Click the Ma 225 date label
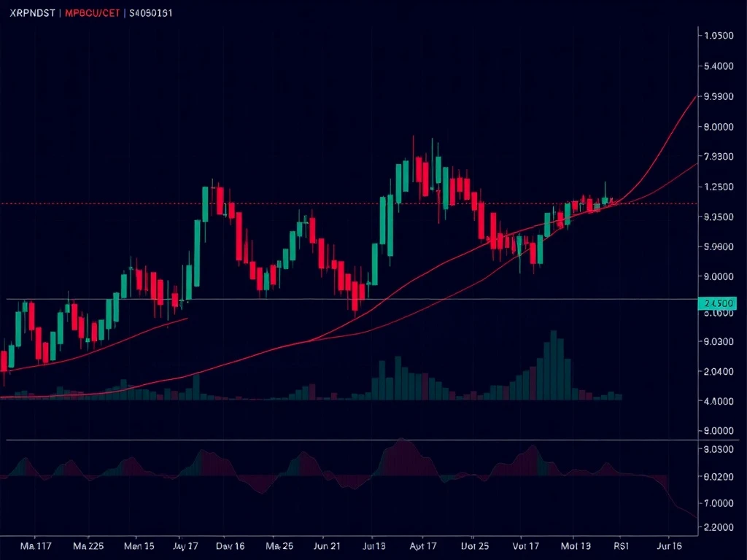 (x=88, y=545)
